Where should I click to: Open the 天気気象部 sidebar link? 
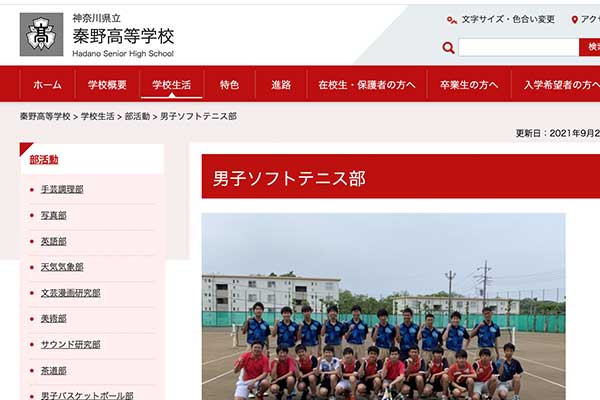coord(62,267)
